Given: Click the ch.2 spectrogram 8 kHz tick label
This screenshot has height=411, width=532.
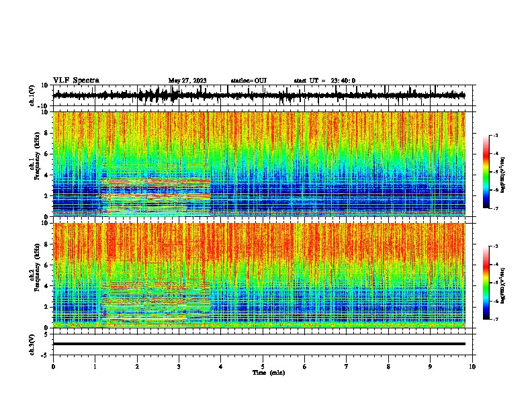Looking at the screenshot, I should click(47, 244).
